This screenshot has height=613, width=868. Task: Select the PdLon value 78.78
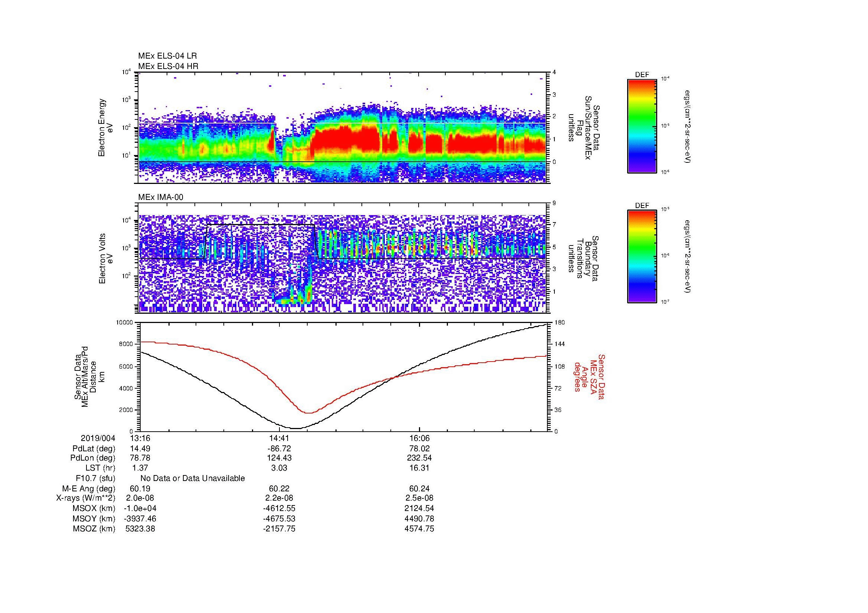pos(140,458)
